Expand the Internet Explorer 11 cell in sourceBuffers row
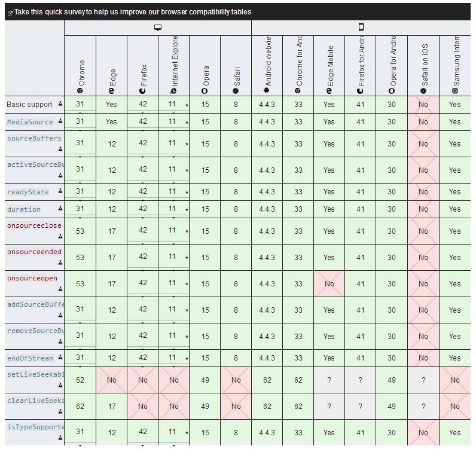Viewport: 476px width, 449px height. point(173,143)
